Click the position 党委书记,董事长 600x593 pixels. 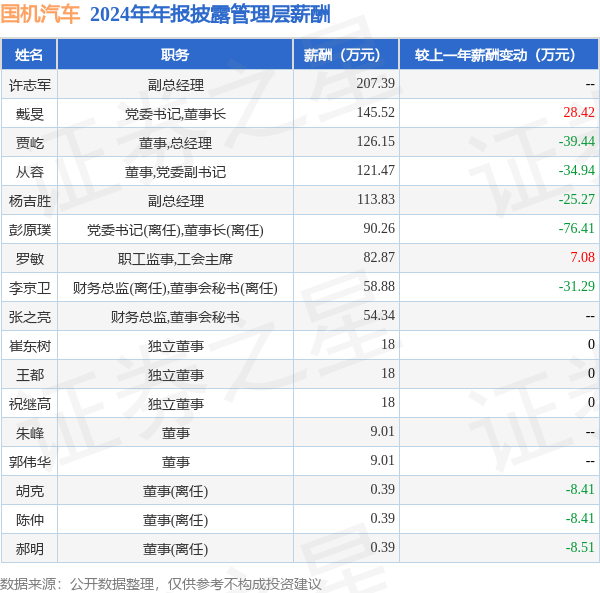[175, 114]
